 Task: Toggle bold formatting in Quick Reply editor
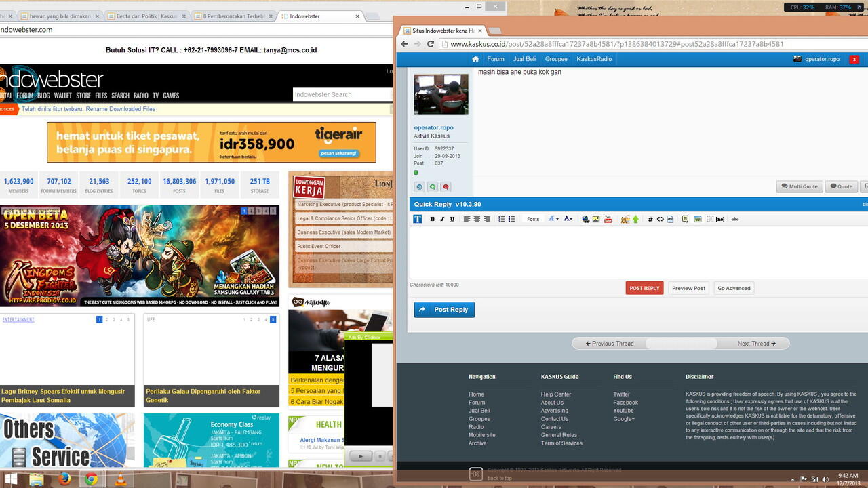(x=432, y=219)
